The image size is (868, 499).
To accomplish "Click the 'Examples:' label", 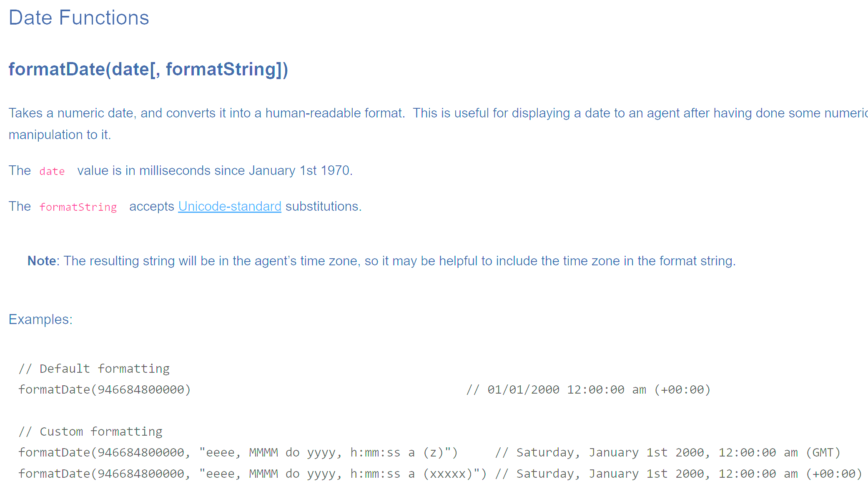I will [40, 319].
